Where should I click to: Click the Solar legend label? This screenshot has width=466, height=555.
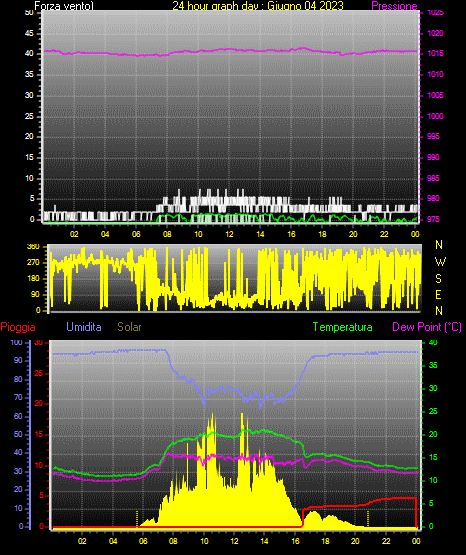pyautogui.click(x=130, y=327)
